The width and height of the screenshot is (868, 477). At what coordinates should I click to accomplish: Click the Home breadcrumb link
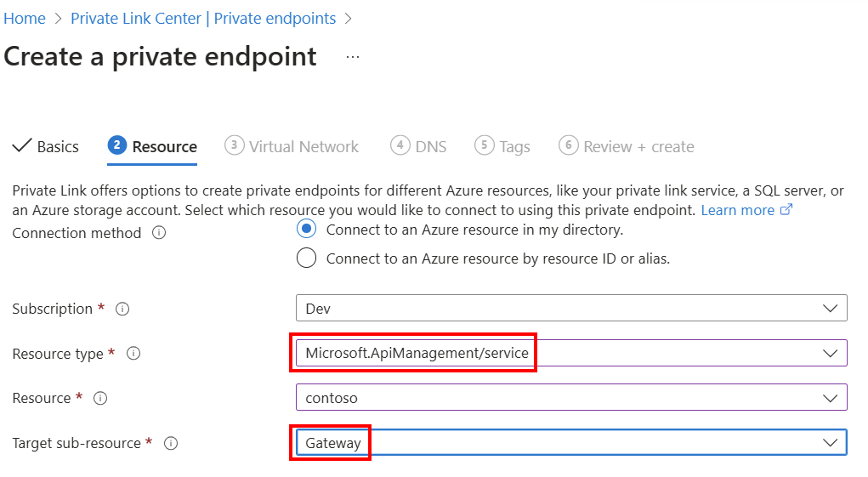tap(25, 19)
